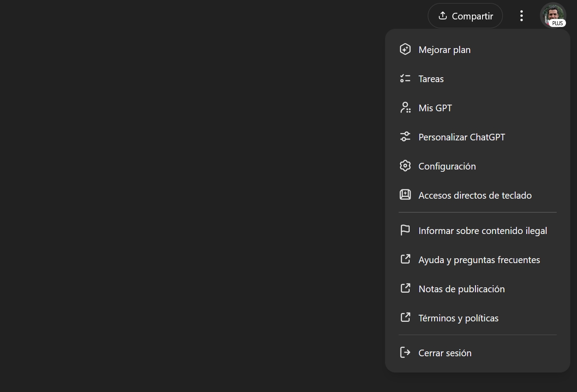The image size is (577, 392).
Task: Click external link icon beside Notas de publicación
Action: 405,288
